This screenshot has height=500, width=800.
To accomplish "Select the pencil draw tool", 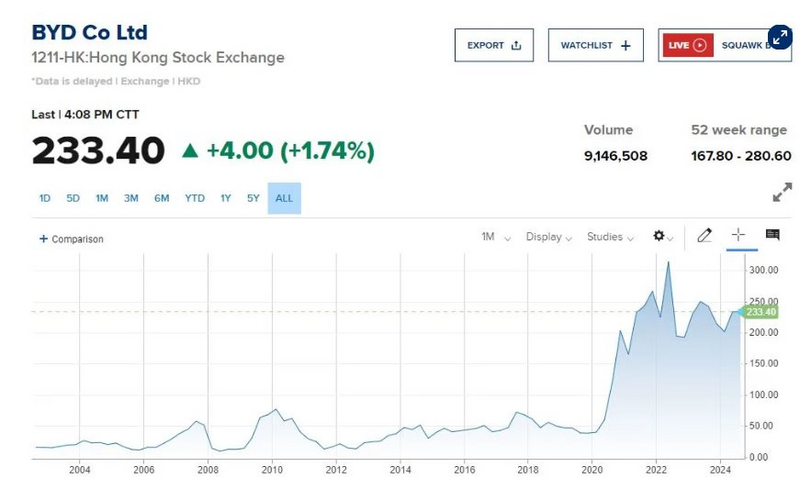I will click(x=705, y=235).
